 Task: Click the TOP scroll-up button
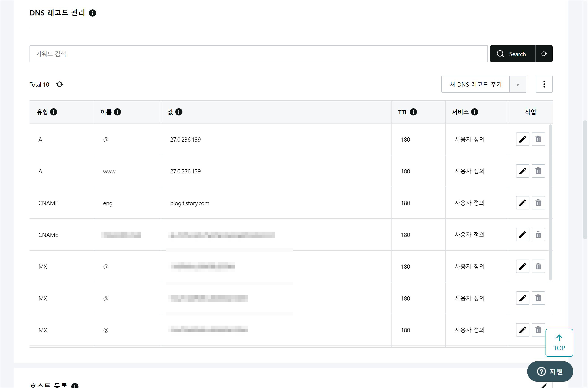pyautogui.click(x=559, y=343)
